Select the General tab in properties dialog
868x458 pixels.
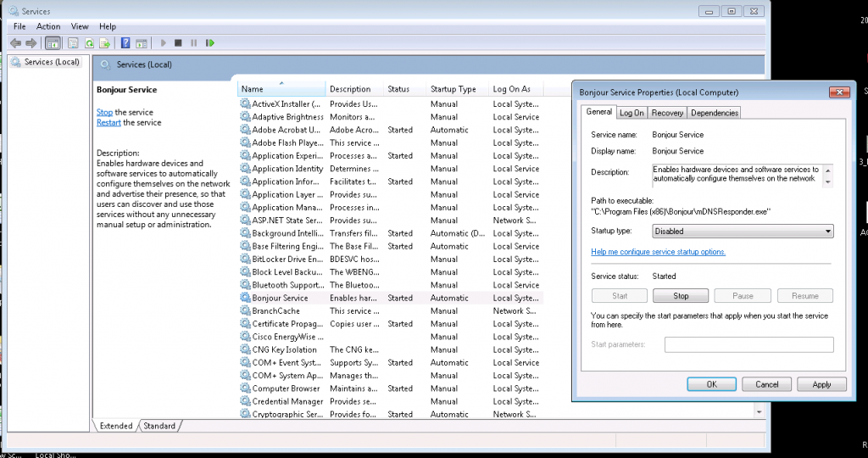[599, 112]
